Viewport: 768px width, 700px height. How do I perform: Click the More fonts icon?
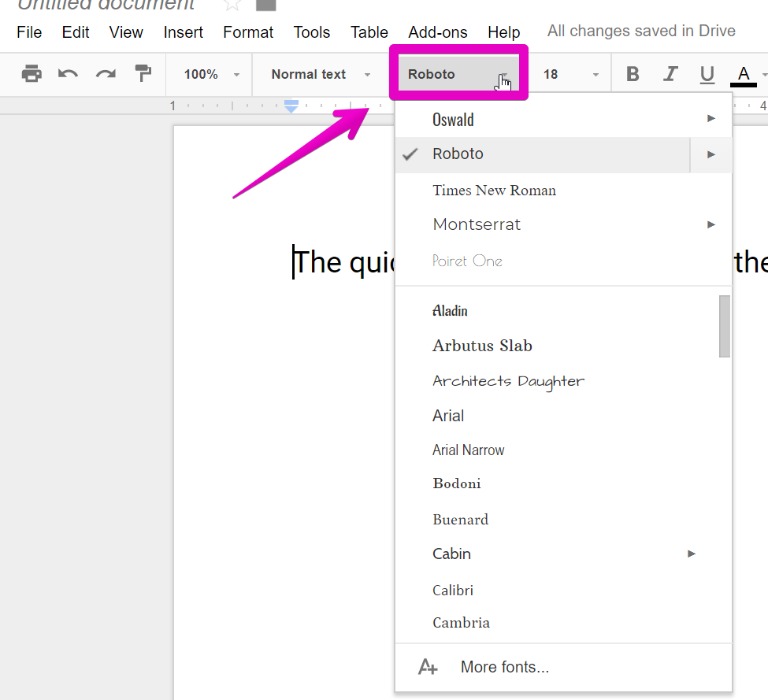[x=428, y=666]
